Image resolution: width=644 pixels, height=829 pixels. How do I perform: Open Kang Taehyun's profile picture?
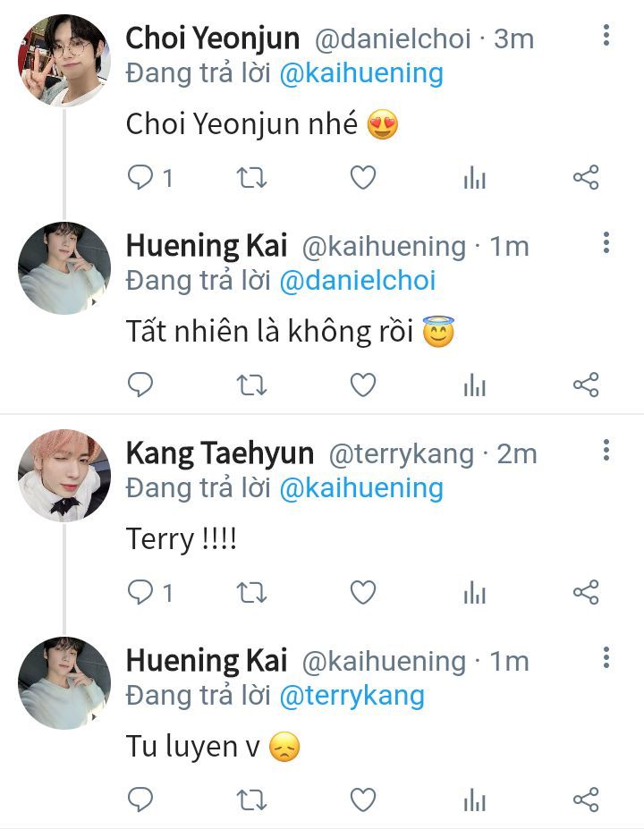click(x=64, y=475)
